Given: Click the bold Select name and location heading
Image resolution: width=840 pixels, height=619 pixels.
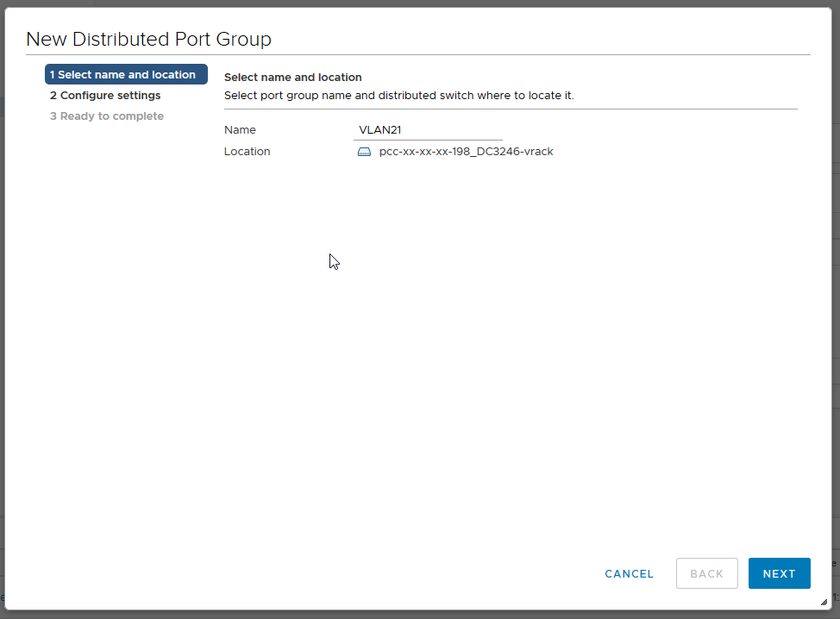Looking at the screenshot, I should (292, 78).
